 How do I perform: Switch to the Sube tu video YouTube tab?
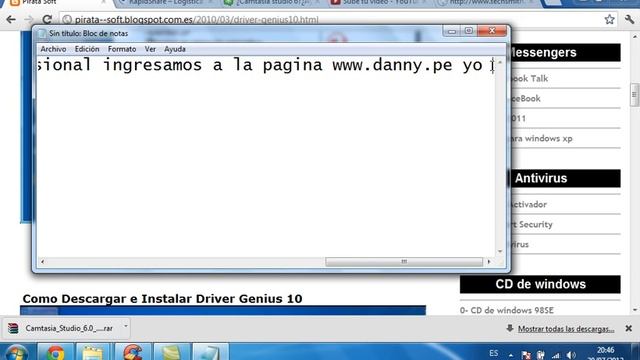(x=380, y=3)
